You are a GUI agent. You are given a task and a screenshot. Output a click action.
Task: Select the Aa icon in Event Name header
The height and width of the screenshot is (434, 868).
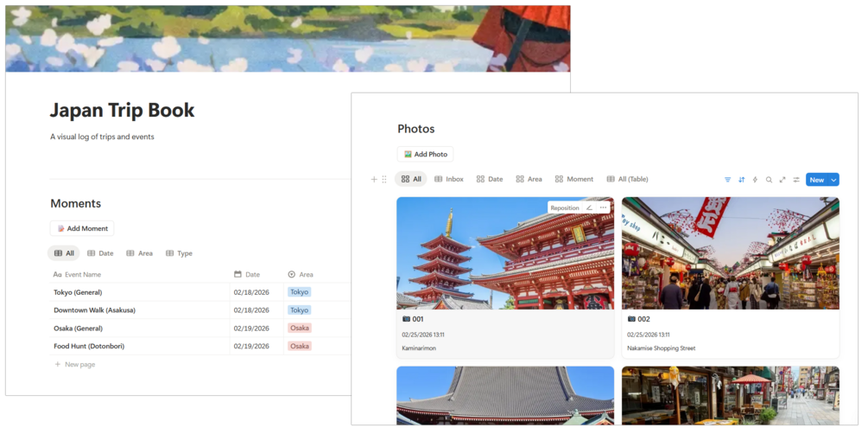pyautogui.click(x=58, y=274)
